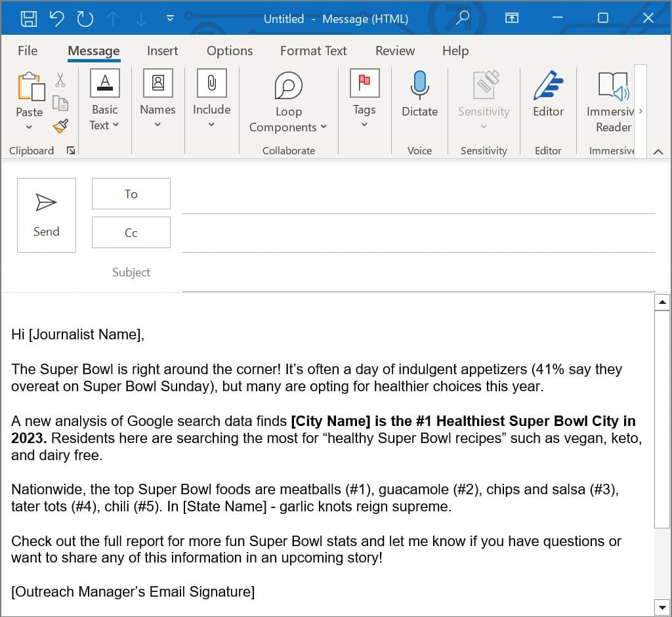
Task: Open the Tags flag dropdown
Action: [364, 98]
